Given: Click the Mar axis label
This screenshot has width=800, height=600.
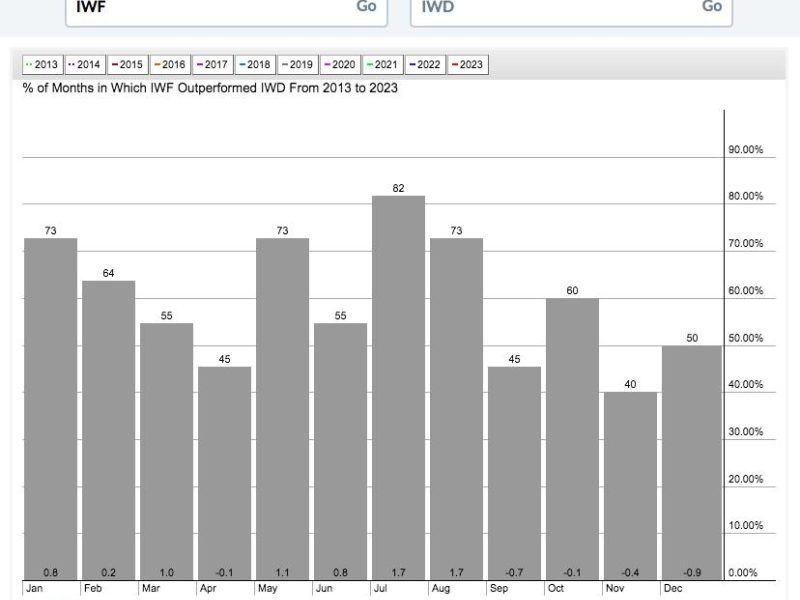Looking at the screenshot, I should pos(151,588).
